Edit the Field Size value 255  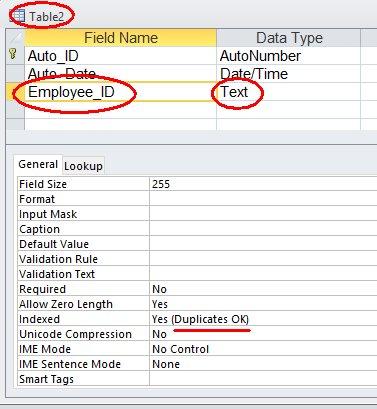[263, 184]
